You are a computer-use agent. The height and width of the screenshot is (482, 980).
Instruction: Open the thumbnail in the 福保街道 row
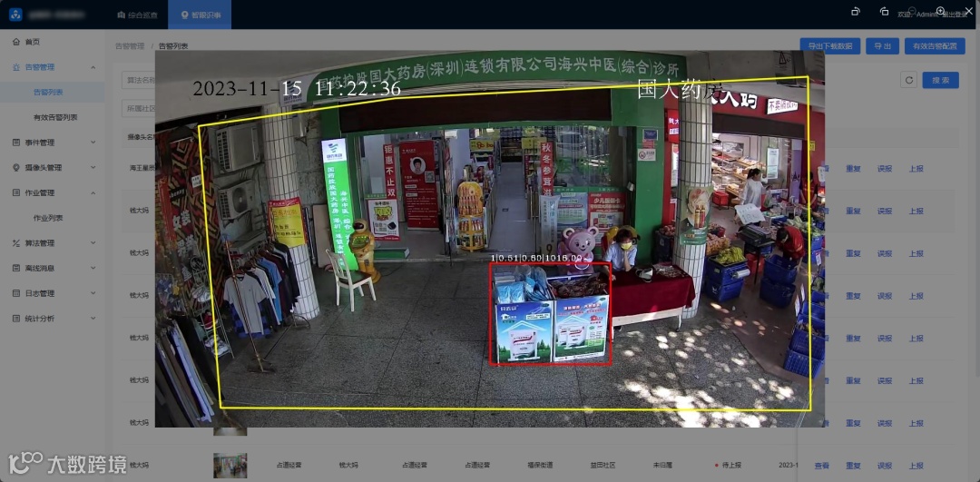[230, 466]
